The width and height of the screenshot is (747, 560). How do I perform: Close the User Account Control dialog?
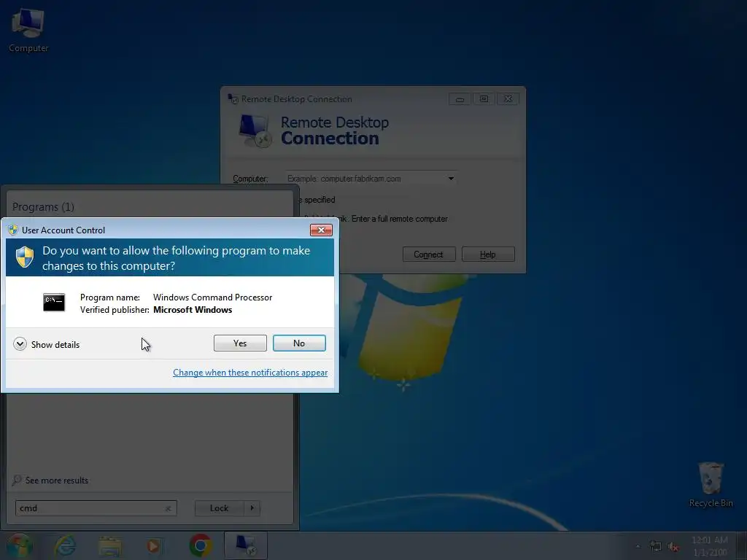[x=321, y=230]
